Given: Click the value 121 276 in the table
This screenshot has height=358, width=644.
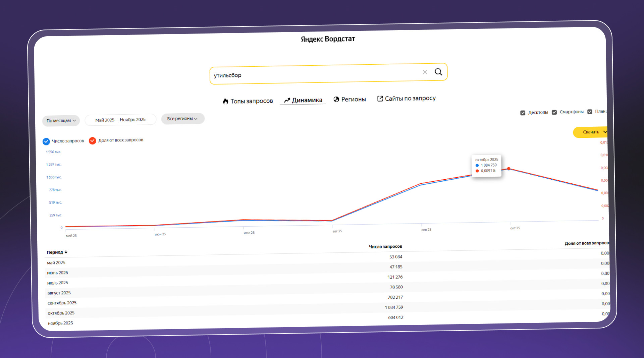Looking at the screenshot, I should tap(395, 277).
